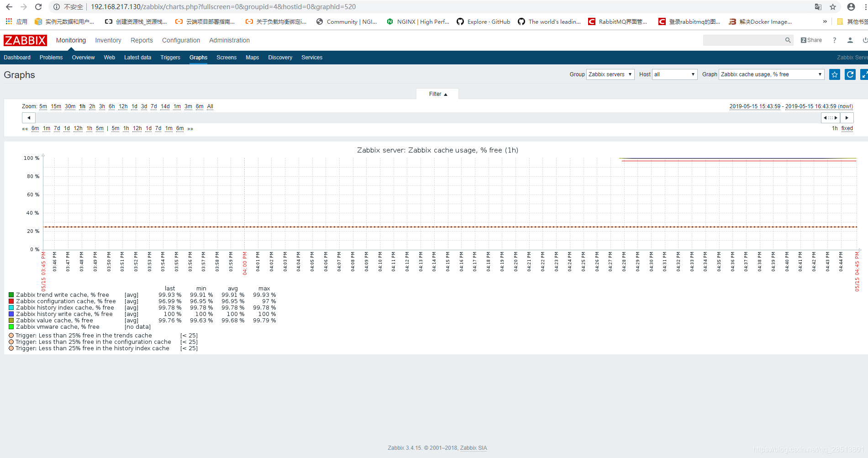Click blue history write cache legend swatch

tap(11, 314)
